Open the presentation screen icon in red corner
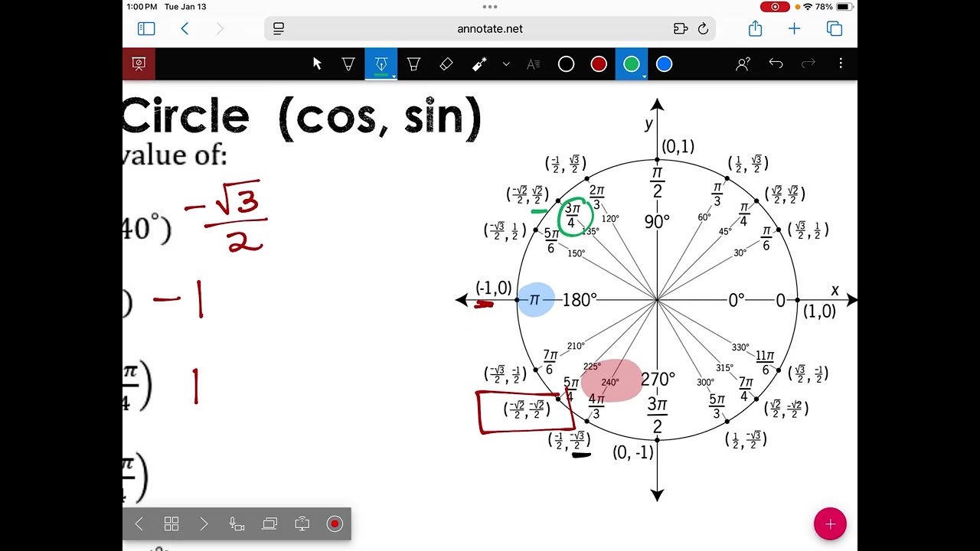980x551 pixels. [139, 64]
